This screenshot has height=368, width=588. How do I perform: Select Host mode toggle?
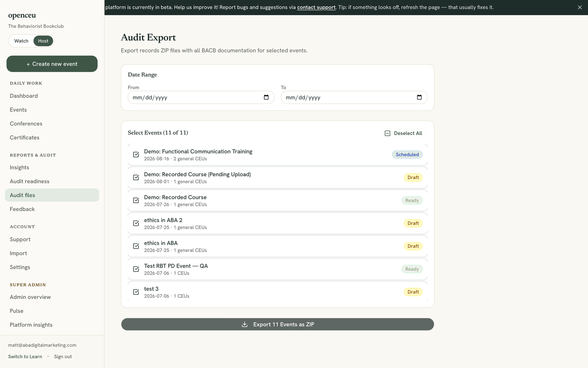43,41
